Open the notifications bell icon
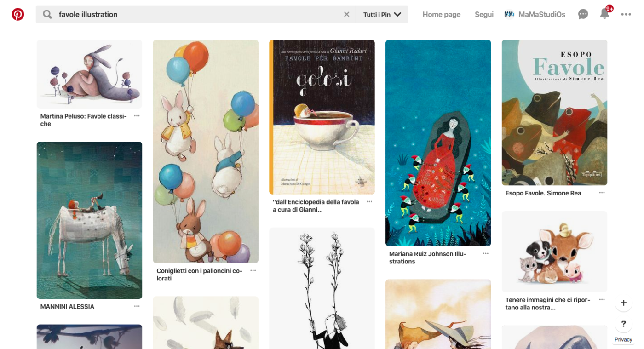Image resolution: width=644 pixels, height=349 pixels. pyautogui.click(x=604, y=14)
